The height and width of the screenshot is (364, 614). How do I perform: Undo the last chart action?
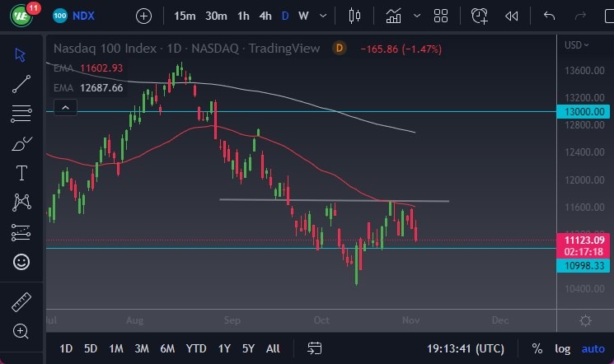550,16
